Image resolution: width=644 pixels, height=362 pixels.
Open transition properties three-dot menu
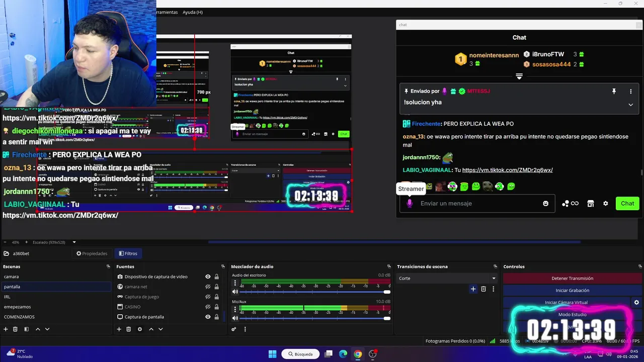[x=494, y=289]
